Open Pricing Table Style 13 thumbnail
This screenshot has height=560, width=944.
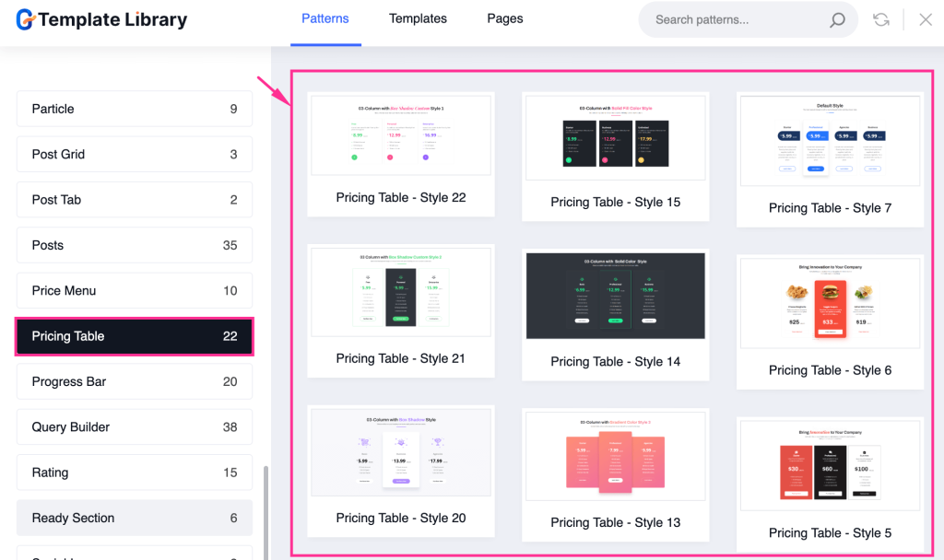coord(615,457)
